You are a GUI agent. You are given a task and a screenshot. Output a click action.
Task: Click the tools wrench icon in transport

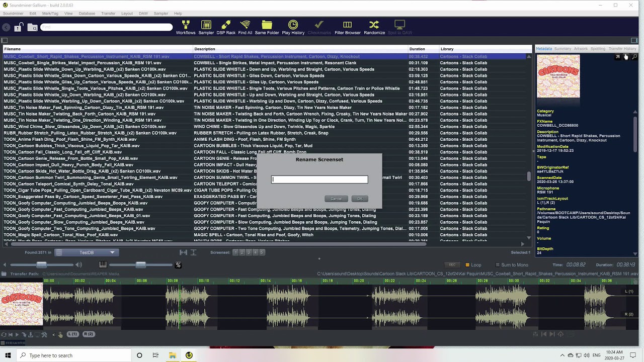click(x=44, y=334)
